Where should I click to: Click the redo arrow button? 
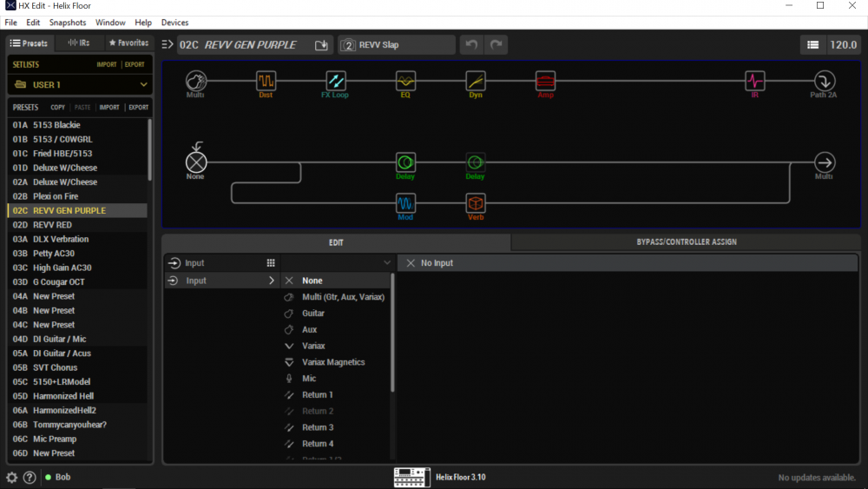(x=496, y=45)
